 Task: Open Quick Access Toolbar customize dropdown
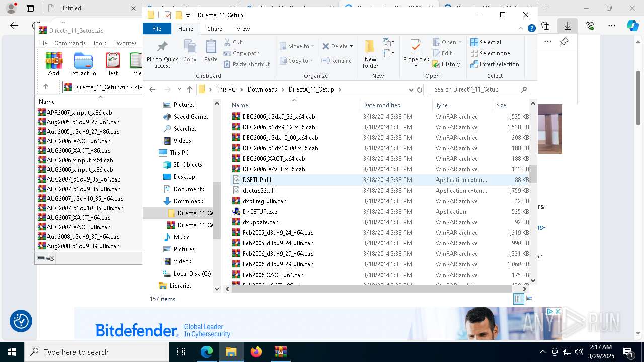pos(188,15)
